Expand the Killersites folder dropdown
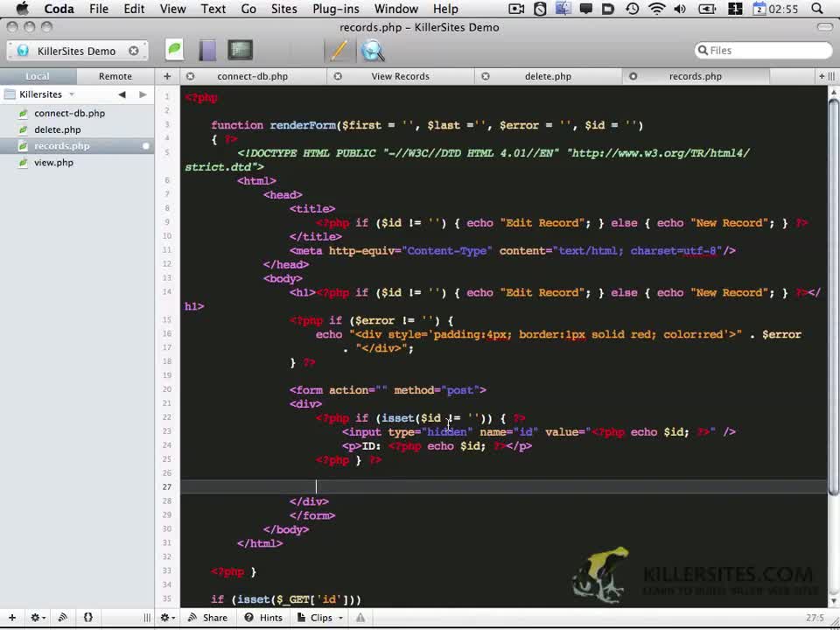Viewport: 840px width, 630px height. click(x=71, y=94)
